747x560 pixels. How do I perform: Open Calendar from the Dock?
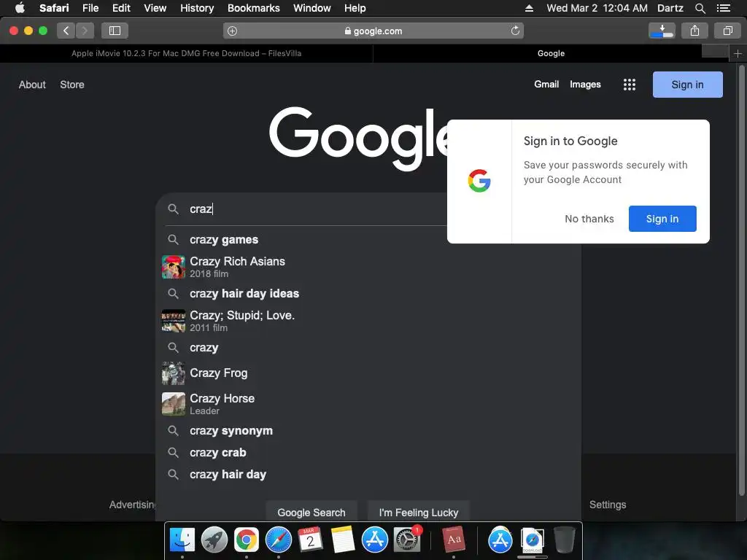311,540
